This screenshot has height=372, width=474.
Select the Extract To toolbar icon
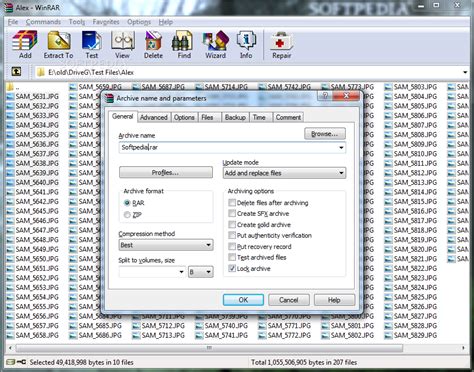point(58,45)
